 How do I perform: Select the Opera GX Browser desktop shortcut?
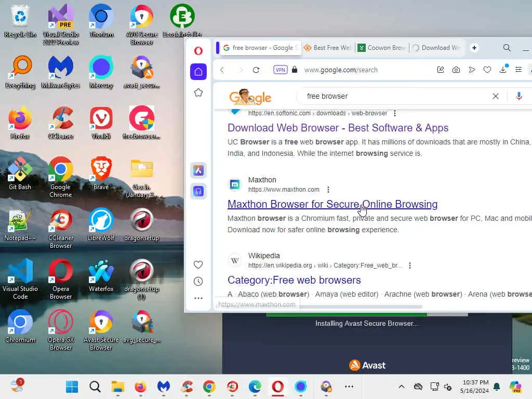coord(60,330)
